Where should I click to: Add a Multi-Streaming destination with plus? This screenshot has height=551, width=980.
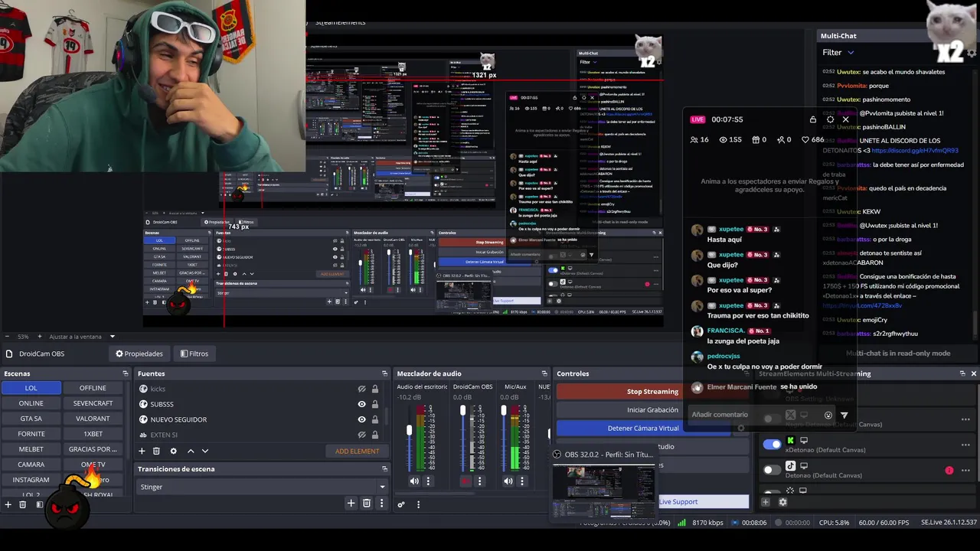click(x=766, y=502)
